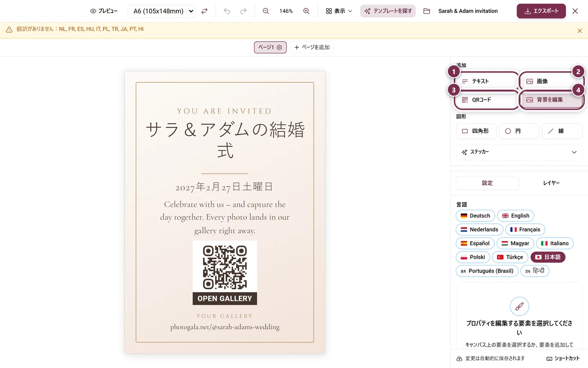Screen dimensions: 588x368
Task: Close the editor with the X icon
Action: (x=575, y=11)
